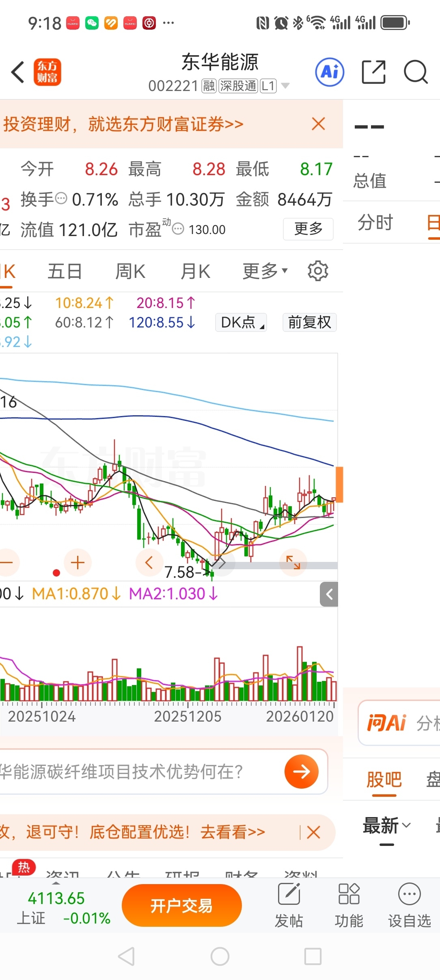Open the DK点 indicator dropdown
440x980 pixels.
pos(241,322)
